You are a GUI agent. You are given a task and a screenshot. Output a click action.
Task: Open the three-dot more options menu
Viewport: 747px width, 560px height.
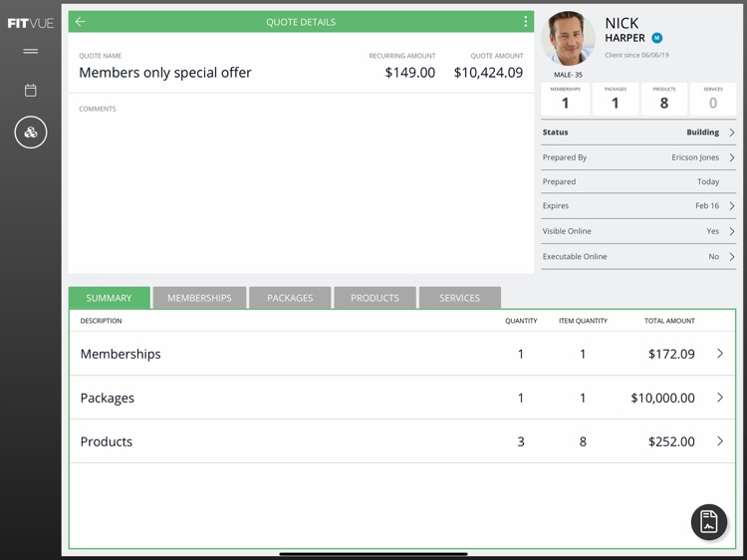coord(525,22)
